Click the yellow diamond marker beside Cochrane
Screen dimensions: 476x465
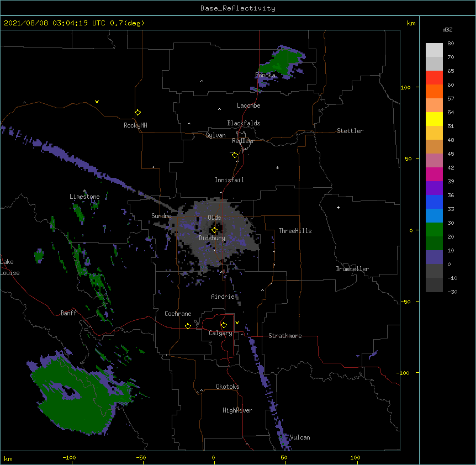click(188, 326)
